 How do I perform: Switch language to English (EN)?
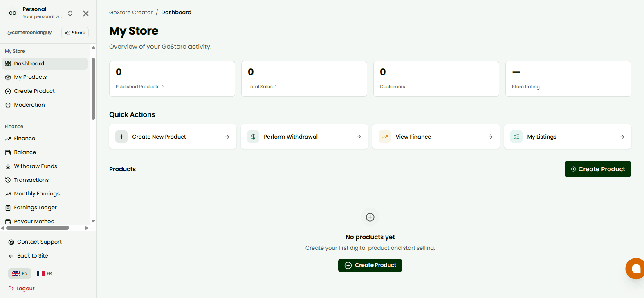coord(20,273)
